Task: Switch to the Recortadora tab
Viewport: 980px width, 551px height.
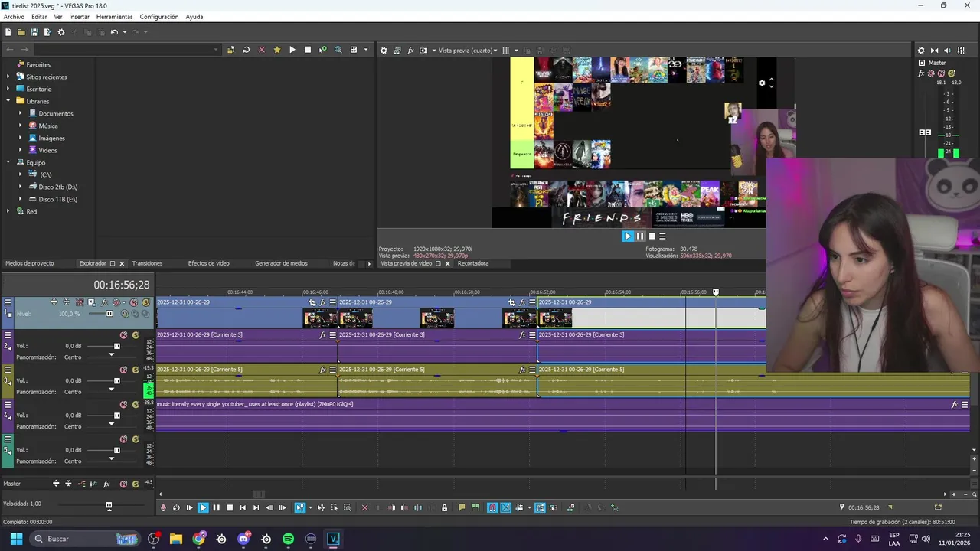Action: (x=473, y=263)
